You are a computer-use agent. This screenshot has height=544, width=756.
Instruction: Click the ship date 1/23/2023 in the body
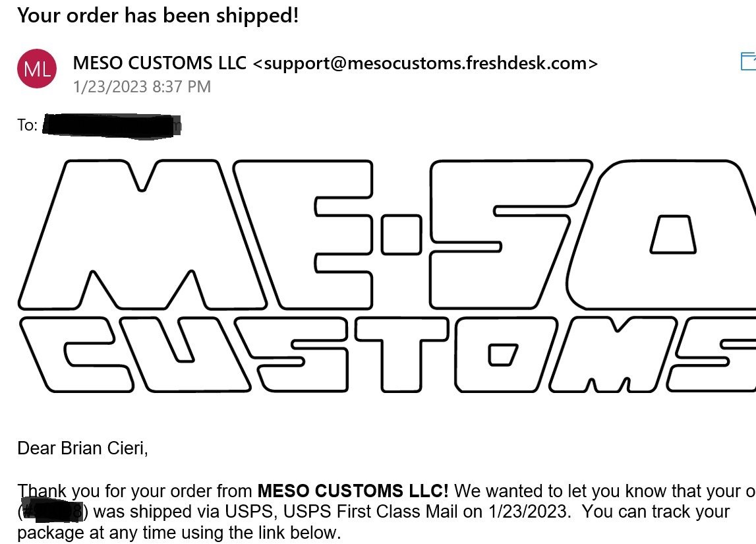[529, 512]
